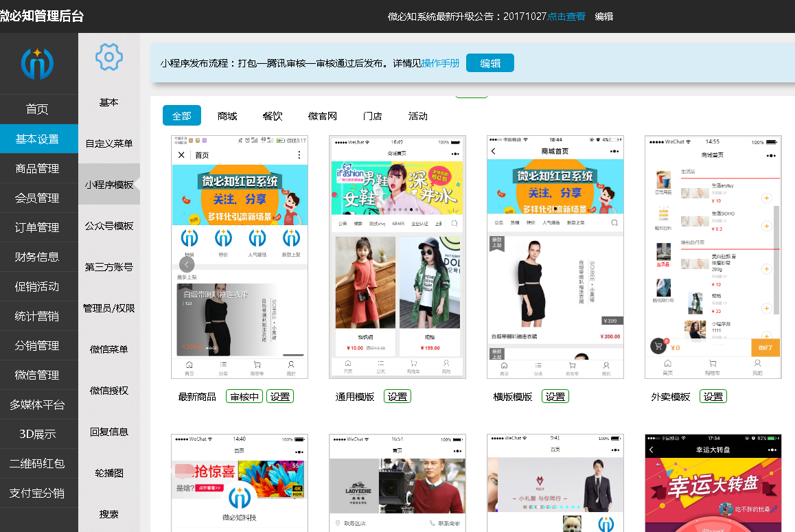Click the three-dot menu in first preview
This screenshot has width=795, height=532.
click(299, 155)
